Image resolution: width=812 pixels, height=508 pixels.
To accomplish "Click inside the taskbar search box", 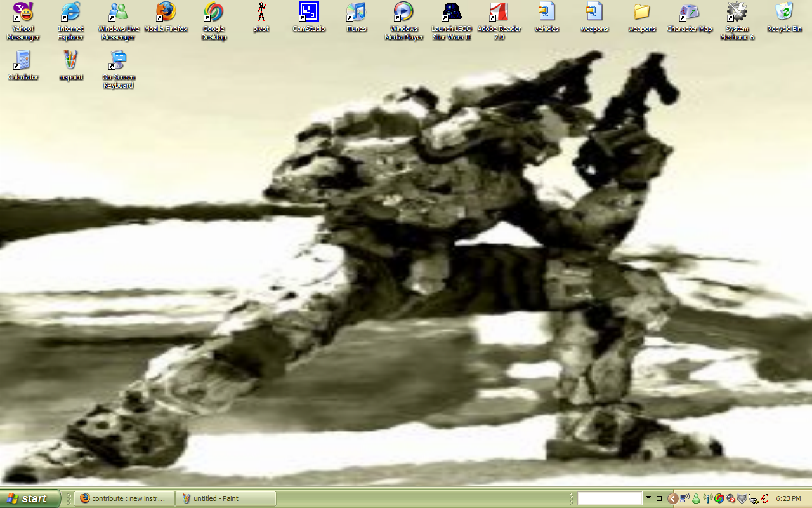I will [609, 498].
